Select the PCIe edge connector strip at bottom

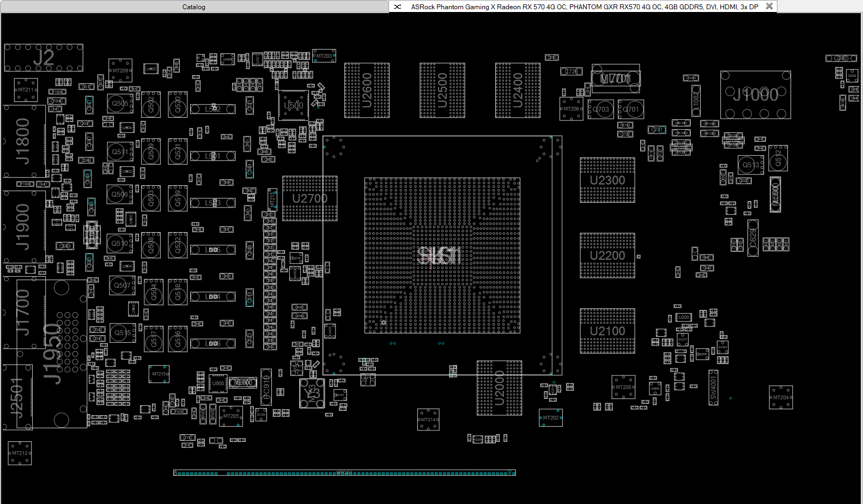coord(344,473)
